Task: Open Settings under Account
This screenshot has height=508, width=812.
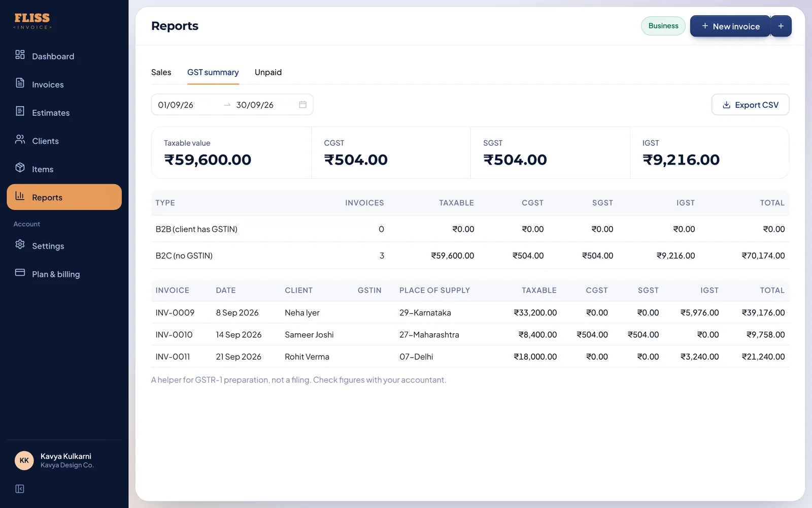Action: point(64,246)
